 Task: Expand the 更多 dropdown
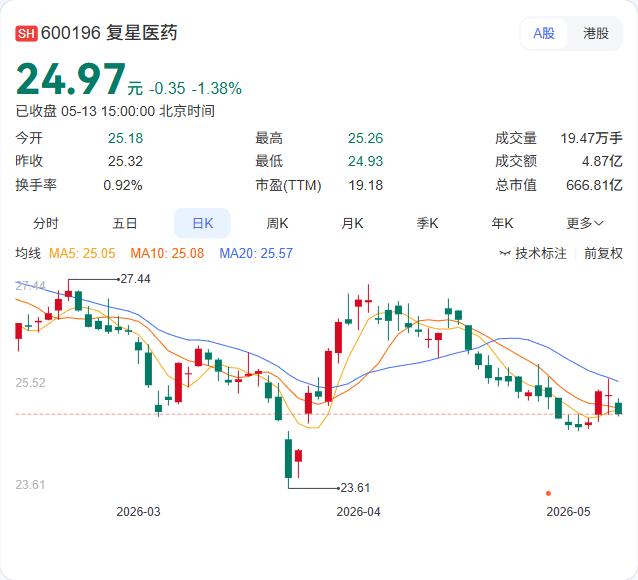(x=585, y=223)
